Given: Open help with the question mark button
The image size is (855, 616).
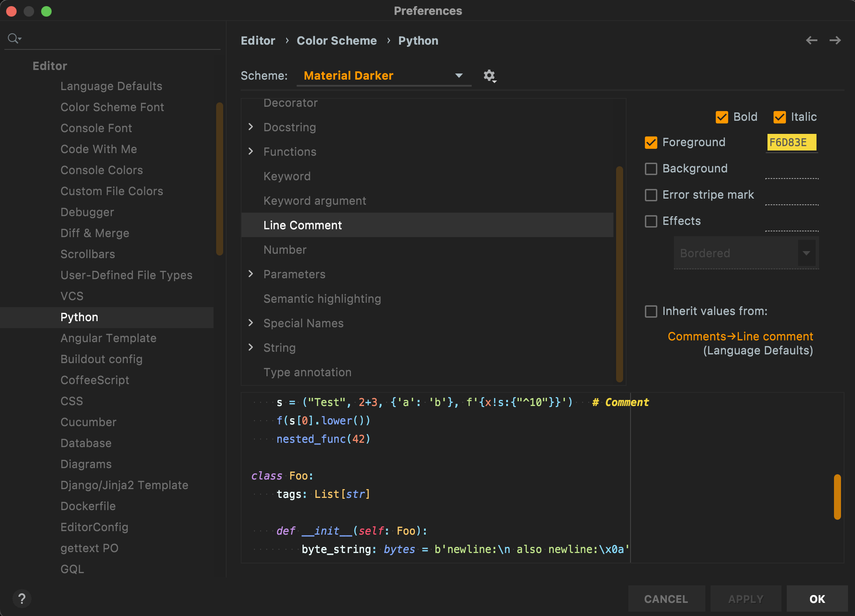Looking at the screenshot, I should pos(22,598).
